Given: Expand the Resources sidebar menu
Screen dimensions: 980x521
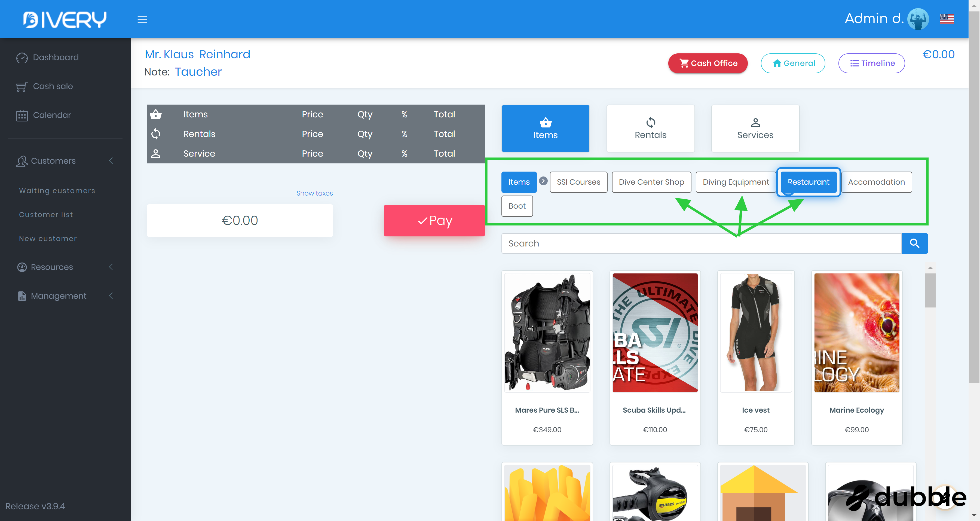Looking at the screenshot, I should [52, 267].
